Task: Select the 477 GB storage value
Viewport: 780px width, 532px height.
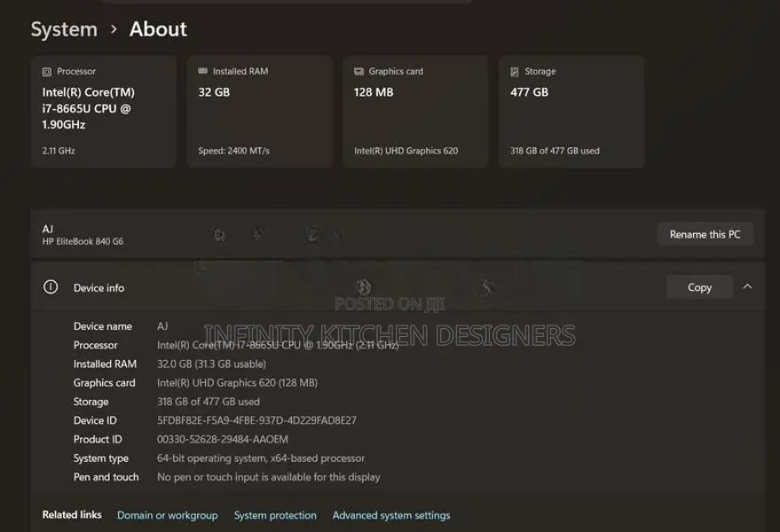Action: [x=529, y=92]
